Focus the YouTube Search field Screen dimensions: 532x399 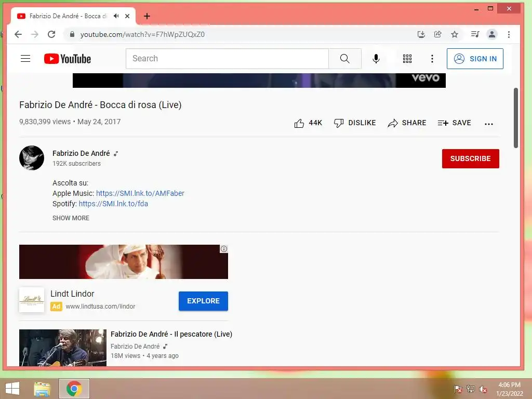[227, 59]
